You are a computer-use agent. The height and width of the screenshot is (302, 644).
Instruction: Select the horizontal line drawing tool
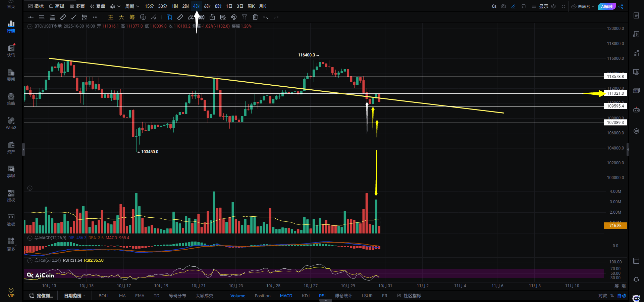pos(31,17)
